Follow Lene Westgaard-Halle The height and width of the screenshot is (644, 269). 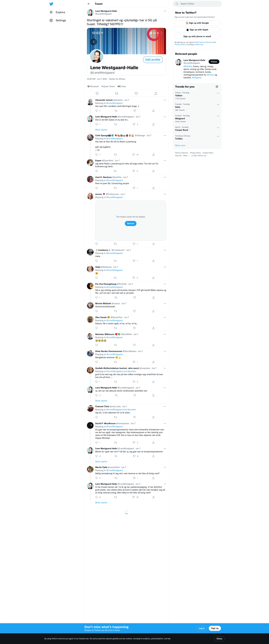coord(214,62)
